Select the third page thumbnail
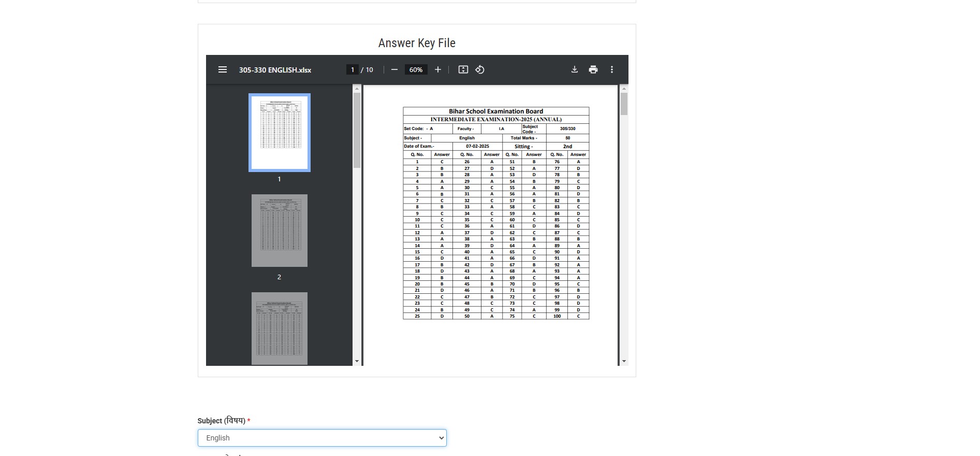The width and height of the screenshot is (980, 456). point(280,329)
